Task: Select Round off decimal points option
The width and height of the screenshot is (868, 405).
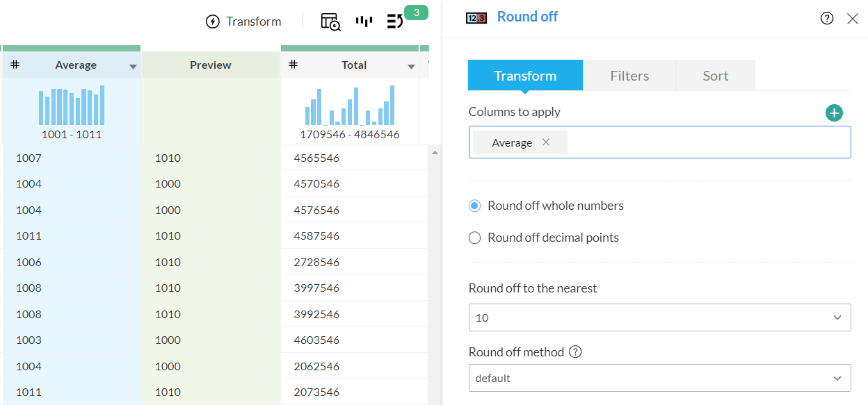Action: (x=475, y=238)
